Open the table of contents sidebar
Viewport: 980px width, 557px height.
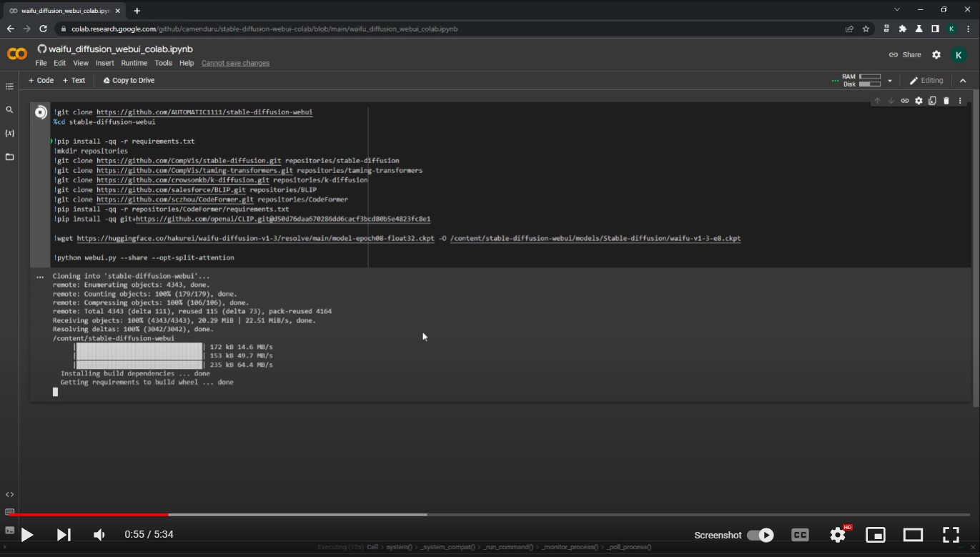click(x=9, y=87)
